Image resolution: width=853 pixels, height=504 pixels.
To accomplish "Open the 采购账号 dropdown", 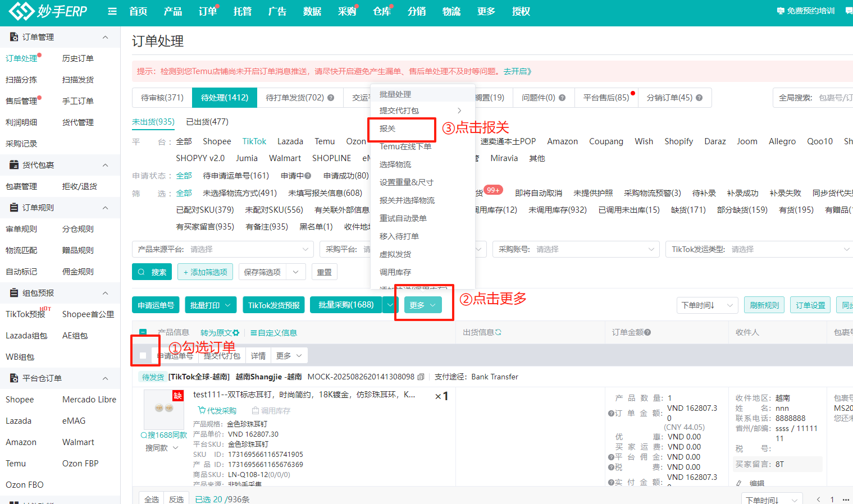I will pyautogui.click(x=576, y=249).
